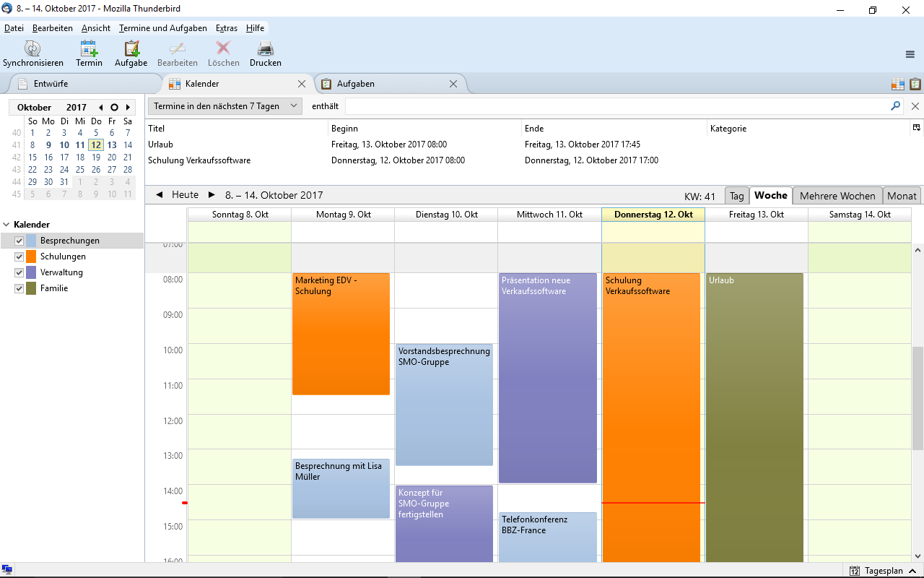Go to previous month in mini calendar

(100, 108)
